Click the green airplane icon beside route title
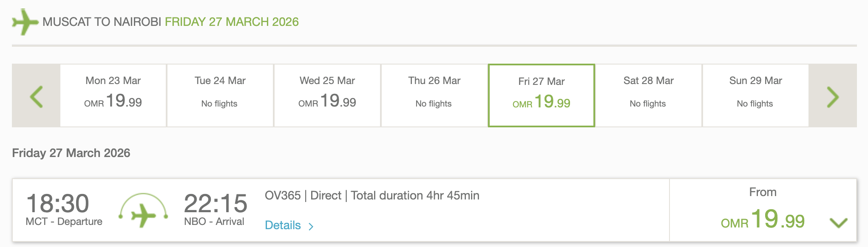868x247 pixels. 25,22
